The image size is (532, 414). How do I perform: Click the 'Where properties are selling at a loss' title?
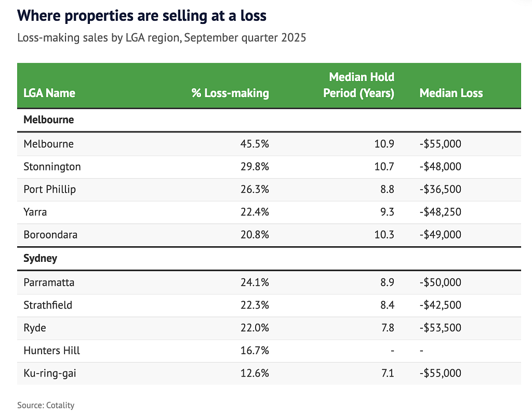click(142, 16)
